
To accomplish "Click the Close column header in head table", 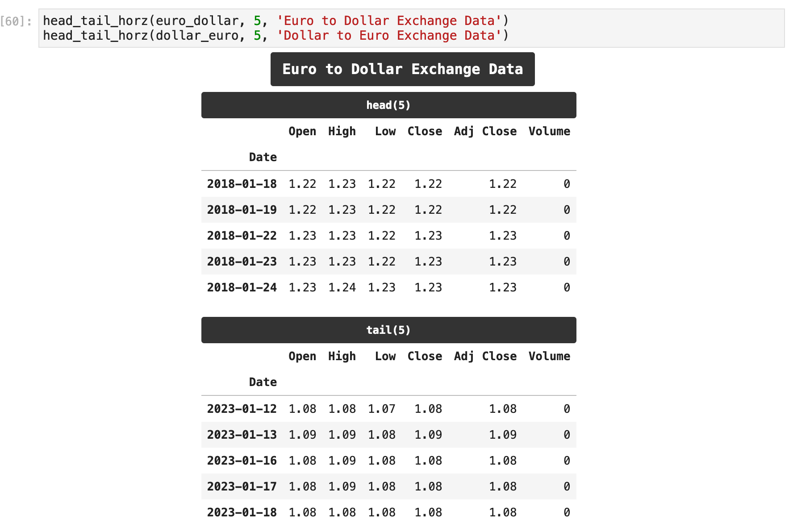I will point(425,131).
